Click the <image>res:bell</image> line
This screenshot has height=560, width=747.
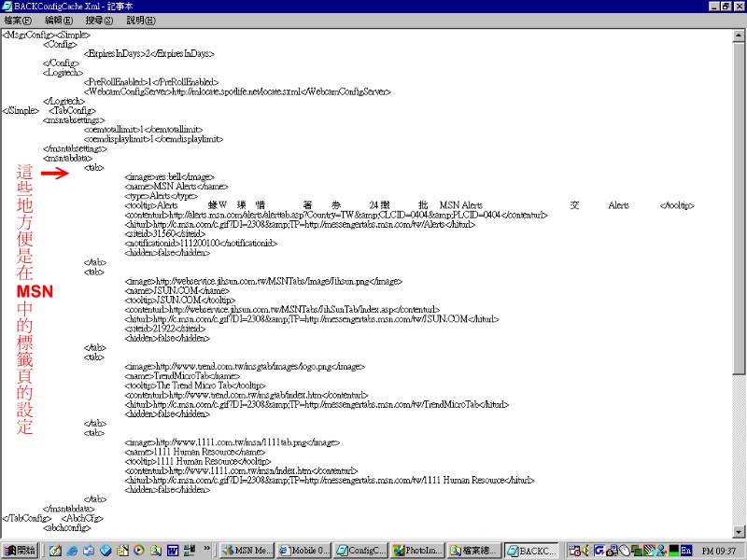(x=170, y=177)
